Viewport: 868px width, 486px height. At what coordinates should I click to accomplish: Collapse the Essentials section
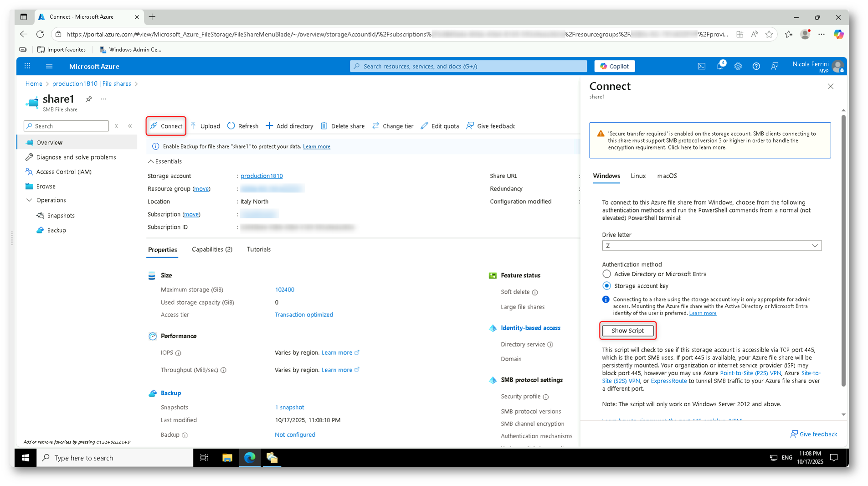coord(151,161)
